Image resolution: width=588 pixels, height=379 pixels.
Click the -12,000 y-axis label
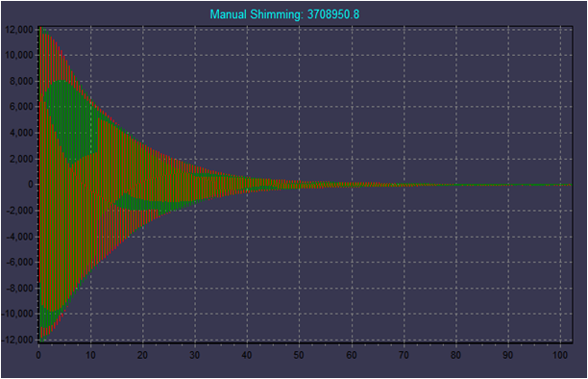pos(18,340)
